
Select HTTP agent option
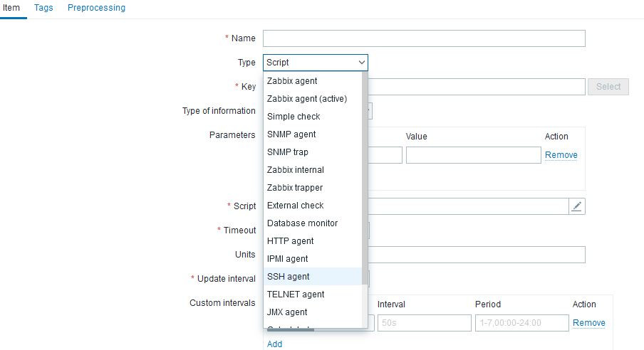click(x=291, y=241)
